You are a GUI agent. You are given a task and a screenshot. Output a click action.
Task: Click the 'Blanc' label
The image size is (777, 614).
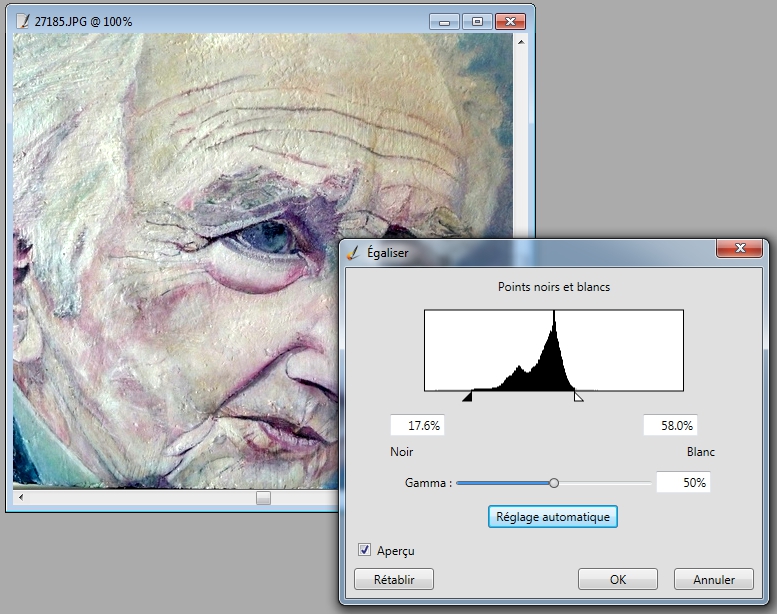point(701,452)
